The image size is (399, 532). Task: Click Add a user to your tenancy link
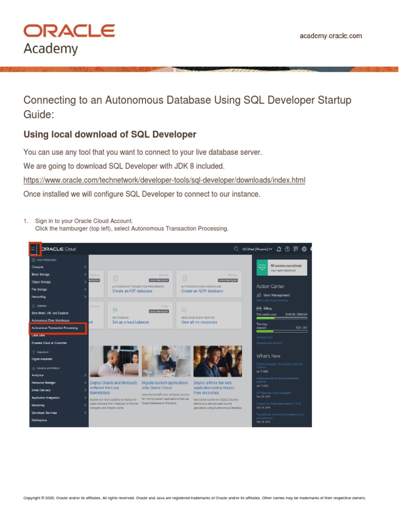pyautogui.click(x=272, y=300)
